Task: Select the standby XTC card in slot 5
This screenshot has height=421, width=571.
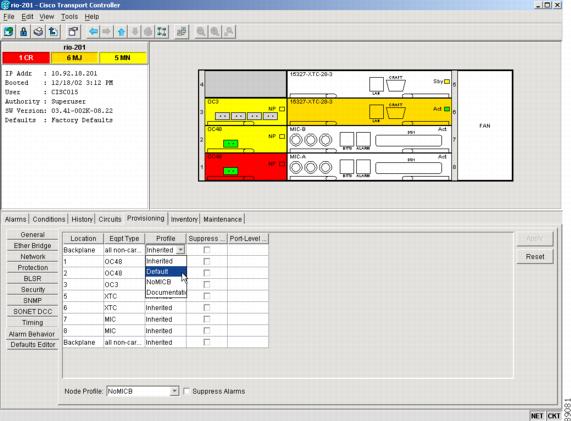Action: pos(369,84)
